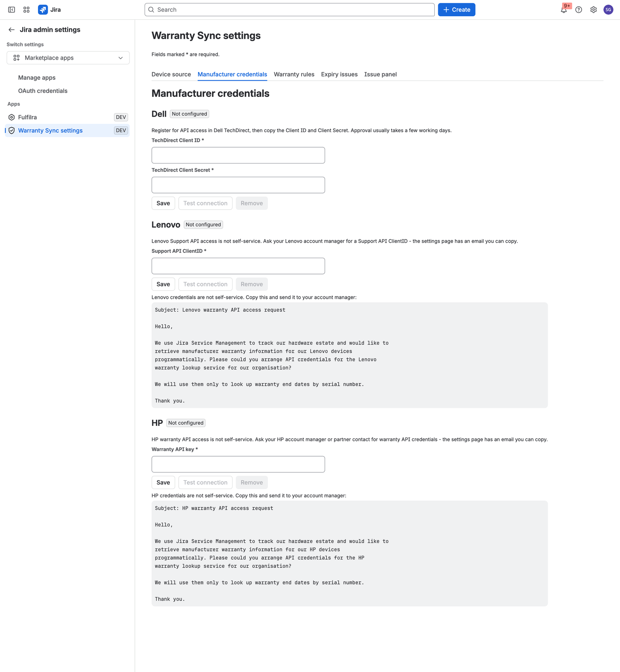Open the Expiry issues tab

click(339, 74)
